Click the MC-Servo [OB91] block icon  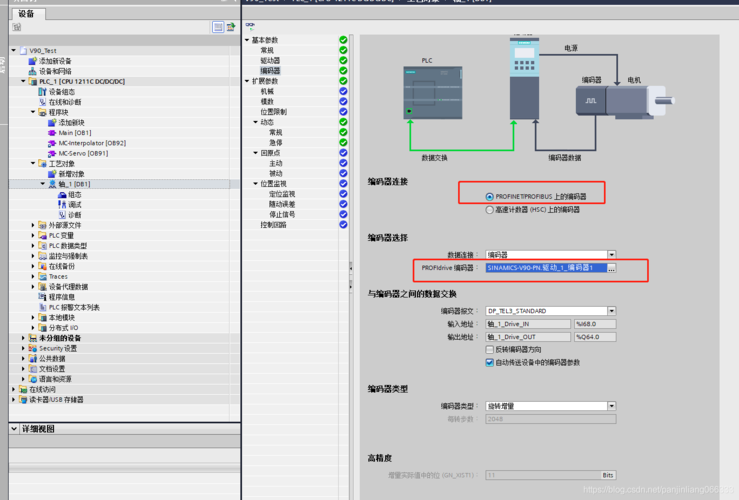click(52, 154)
